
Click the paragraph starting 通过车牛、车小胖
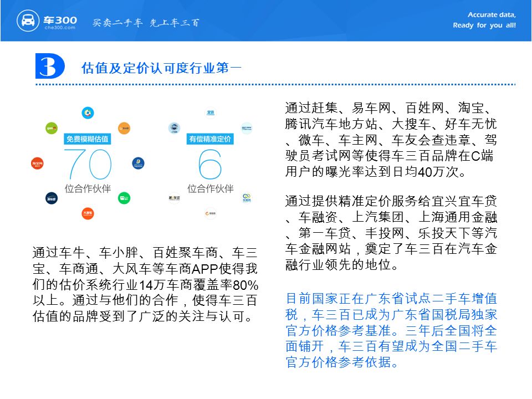point(145,284)
